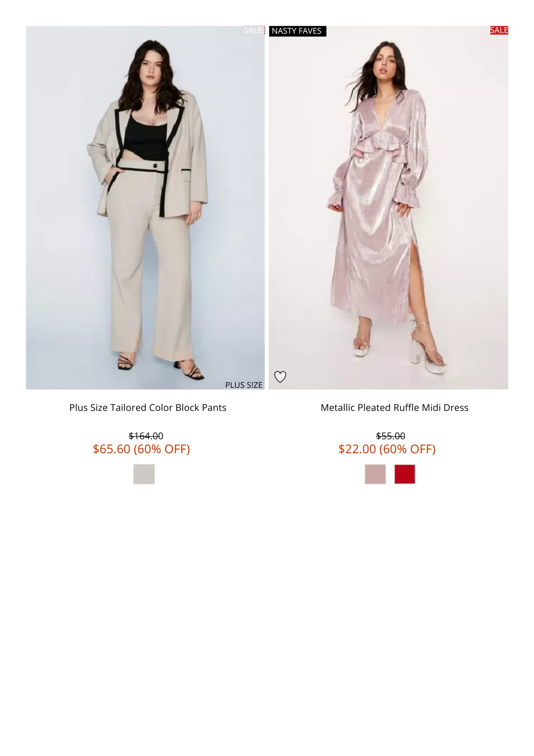This screenshot has width=534, height=756.
Task: Select the red dress color swatch
Action: pyautogui.click(x=404, y=474)
